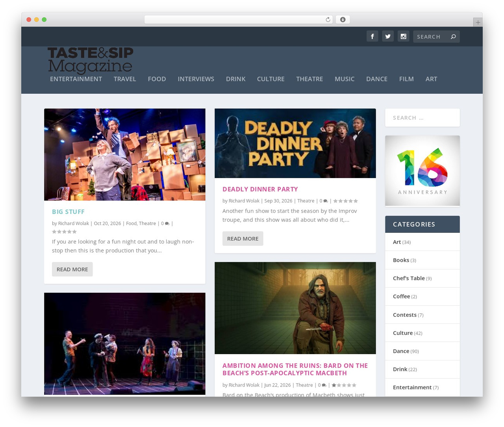Image resolution: width=504 pixels, height=427 pixels.
Task: Open the Chef's Table category
Action: pos(409,278)
